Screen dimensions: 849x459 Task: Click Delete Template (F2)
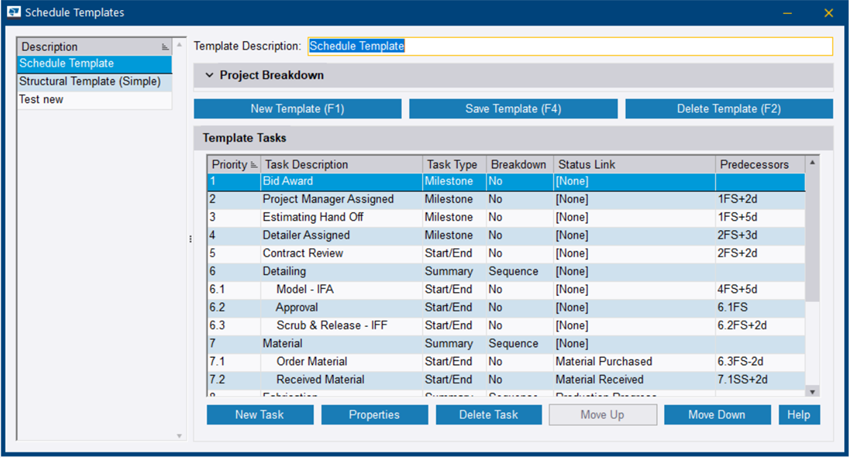[x=729, y=109]
